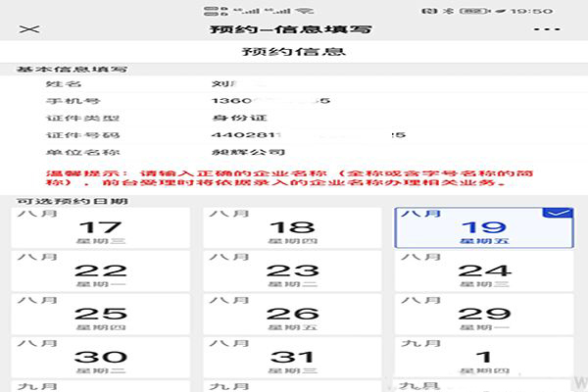Tap the Wi-Fi signal icon in status bar
Screen dimensions: 588x392
(305, 11)
